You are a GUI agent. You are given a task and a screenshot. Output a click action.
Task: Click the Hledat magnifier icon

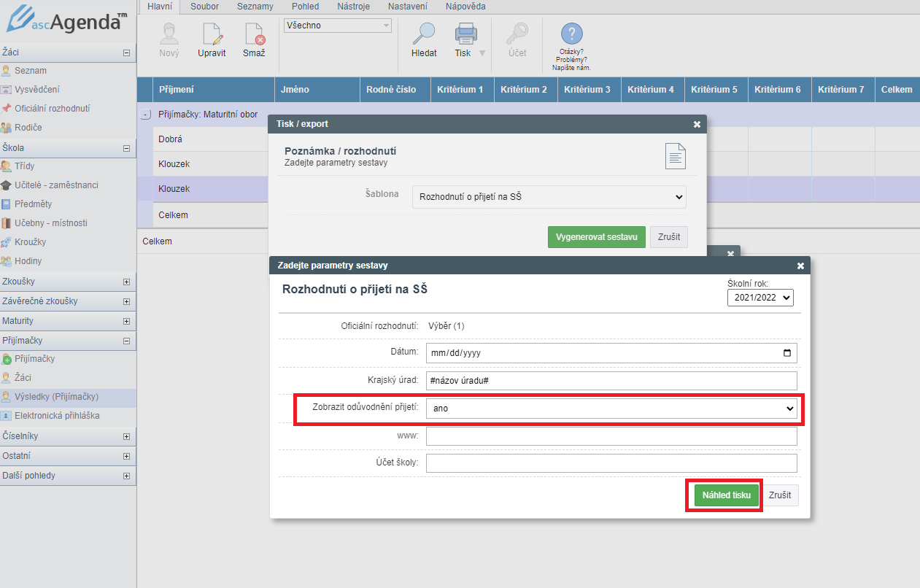pos(423,35)
